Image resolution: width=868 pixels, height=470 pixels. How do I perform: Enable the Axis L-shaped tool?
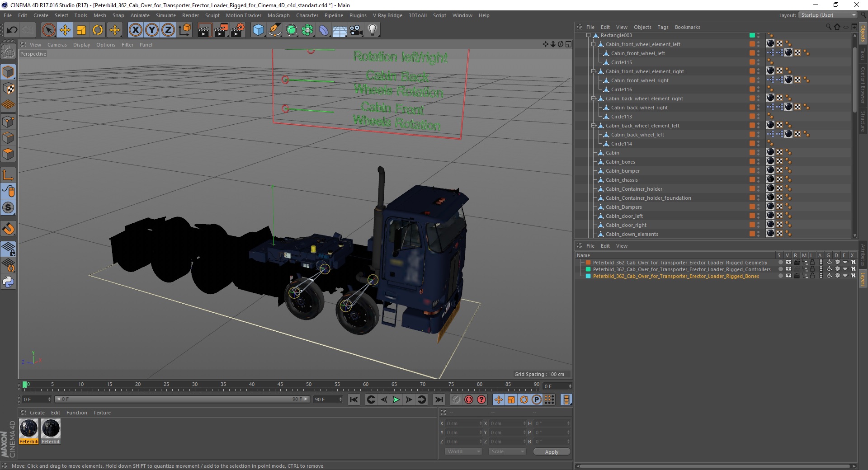(8, 175)
